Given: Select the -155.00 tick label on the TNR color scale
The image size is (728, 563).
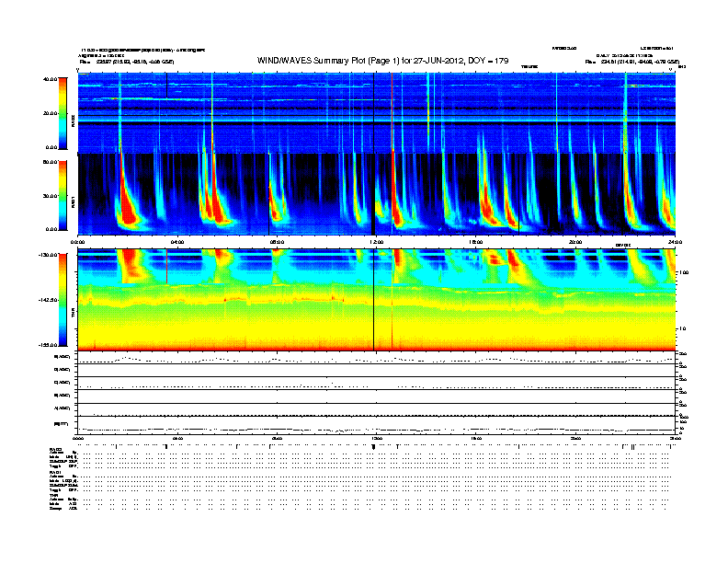Looking at the screenshot, I should click(x=48, y=345).
